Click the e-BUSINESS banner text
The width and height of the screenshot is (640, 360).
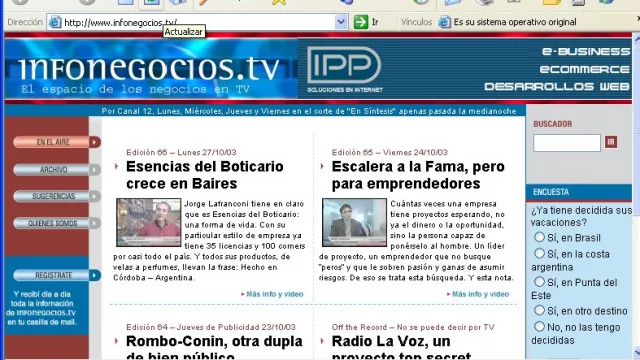586,51
